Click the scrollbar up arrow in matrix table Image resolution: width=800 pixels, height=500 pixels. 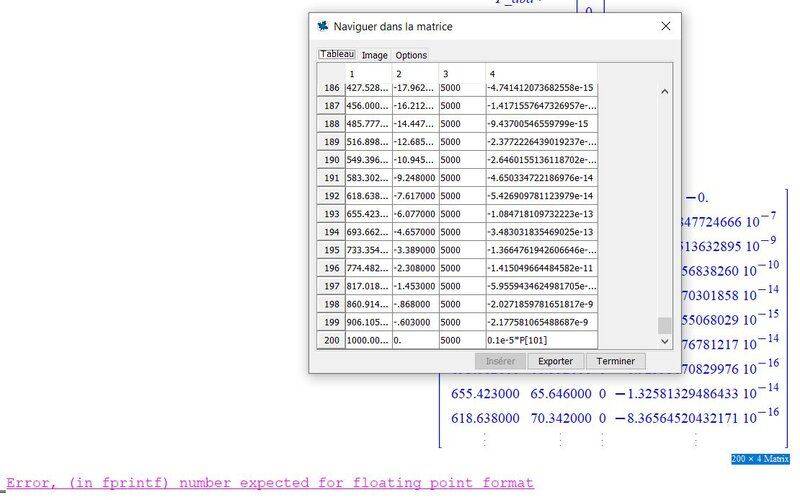[x=664, y=92]
